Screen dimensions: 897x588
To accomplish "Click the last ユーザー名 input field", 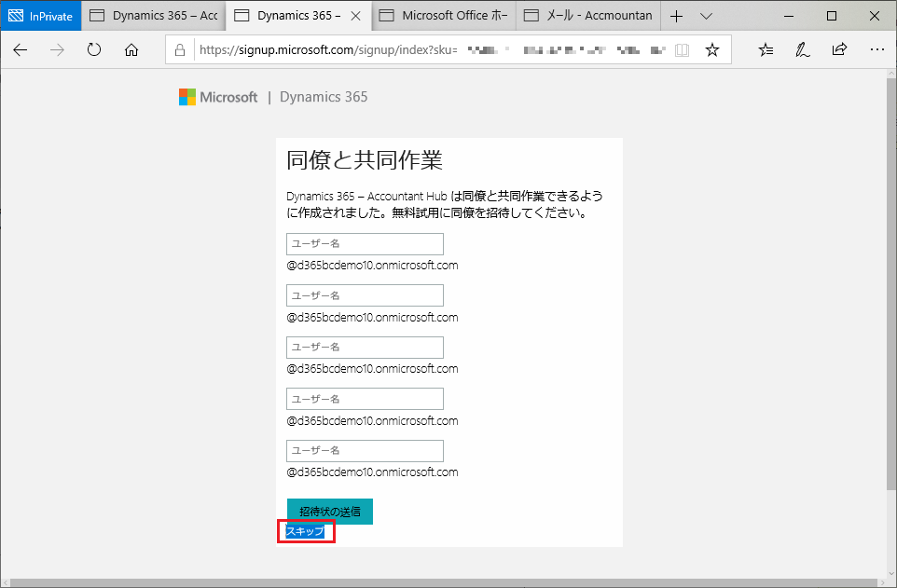I will tap(365, 451).
